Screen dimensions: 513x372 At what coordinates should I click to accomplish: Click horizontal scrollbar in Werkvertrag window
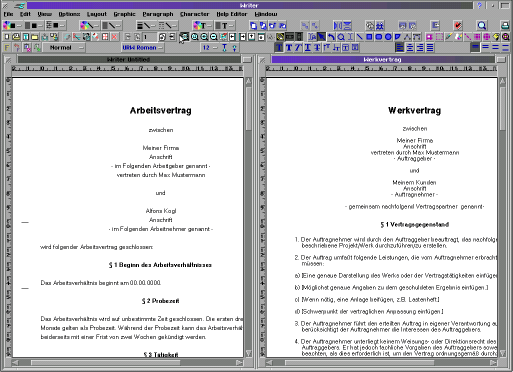[360, 362]
